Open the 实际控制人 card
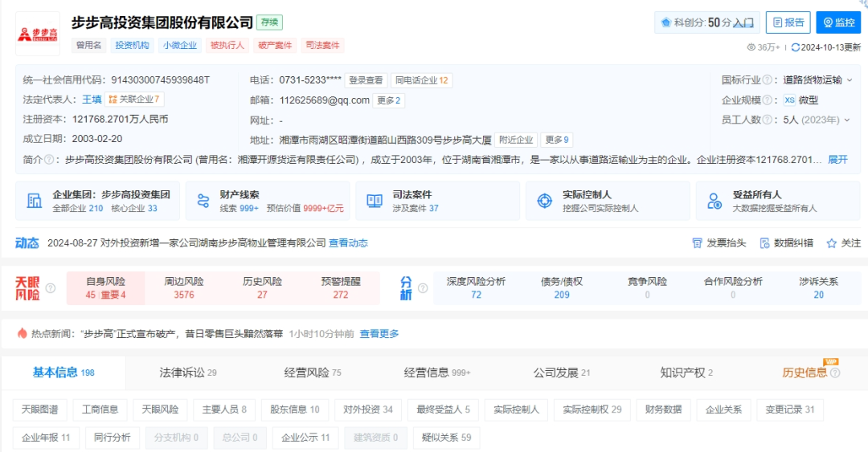868x452 pixels. [608, 201]
